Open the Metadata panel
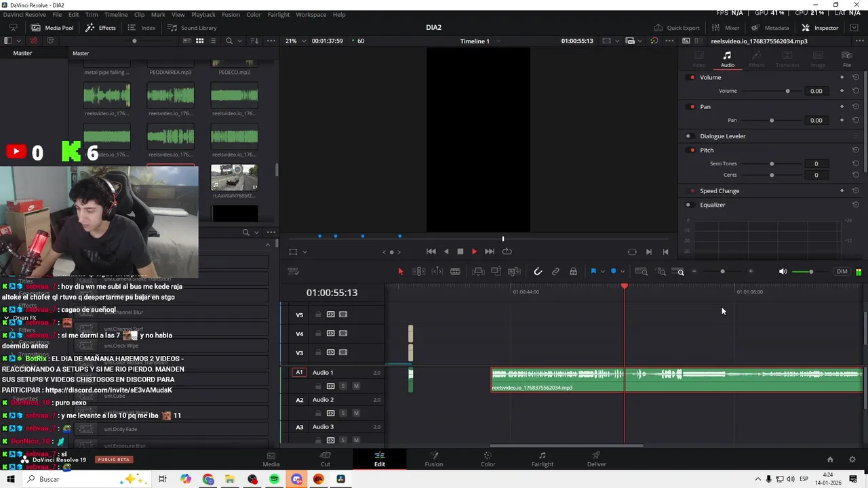This screenshot has height=488, width=868. [x=770, y=28]
